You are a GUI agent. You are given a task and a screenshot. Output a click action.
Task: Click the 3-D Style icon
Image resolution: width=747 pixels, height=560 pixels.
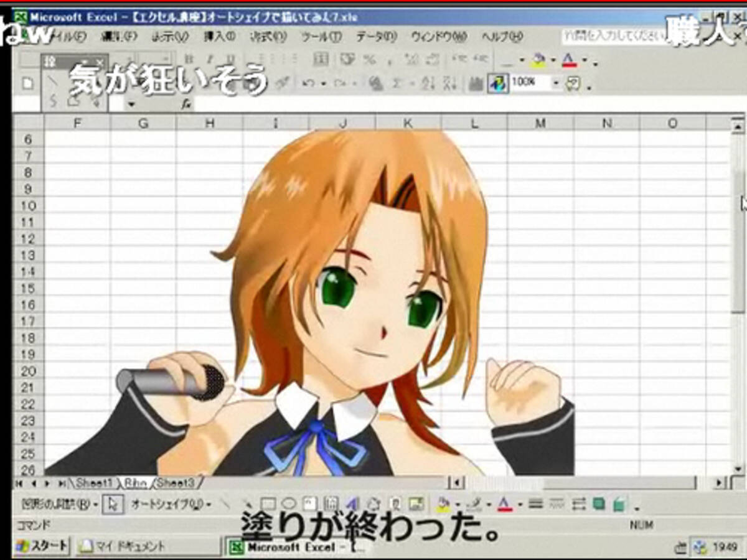click(x=619, y=503)
